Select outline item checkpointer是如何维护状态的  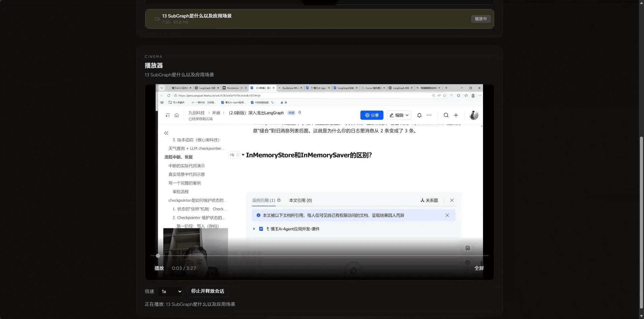click(x=197, y=200)
